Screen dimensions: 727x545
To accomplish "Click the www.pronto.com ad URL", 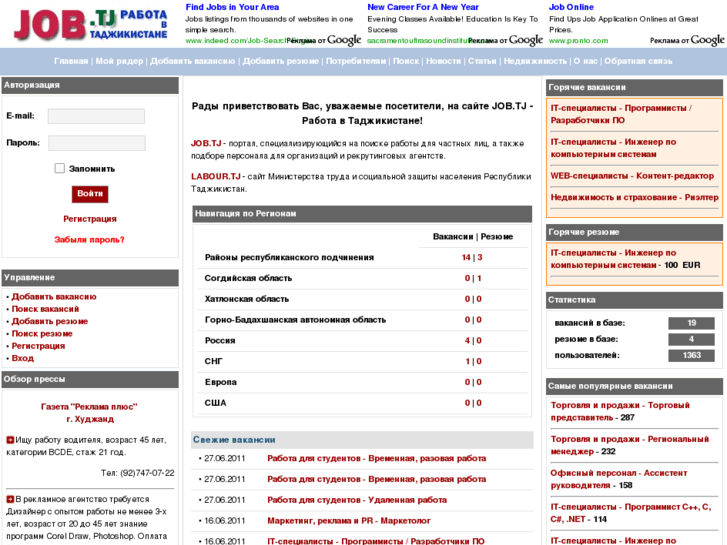I will click(578, 41).
